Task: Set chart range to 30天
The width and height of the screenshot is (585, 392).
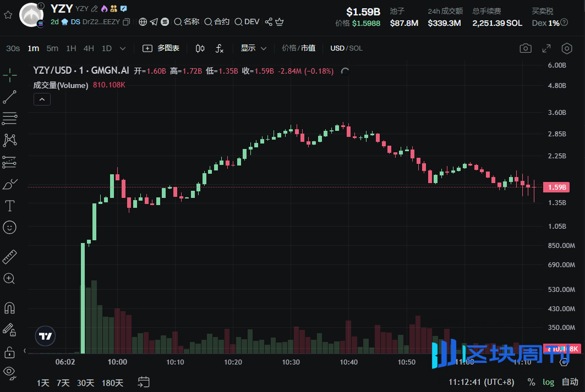Action: coord(85,383)
